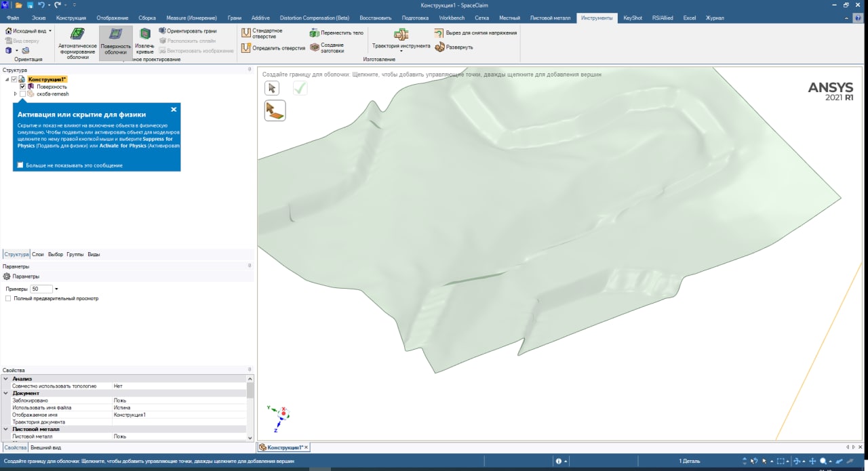
Task: Click the undo arrow icon
Action: [x=41, y=5]
